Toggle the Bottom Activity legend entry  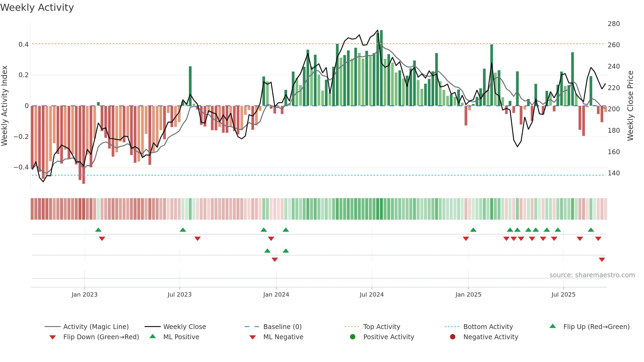tap(479, 327)
